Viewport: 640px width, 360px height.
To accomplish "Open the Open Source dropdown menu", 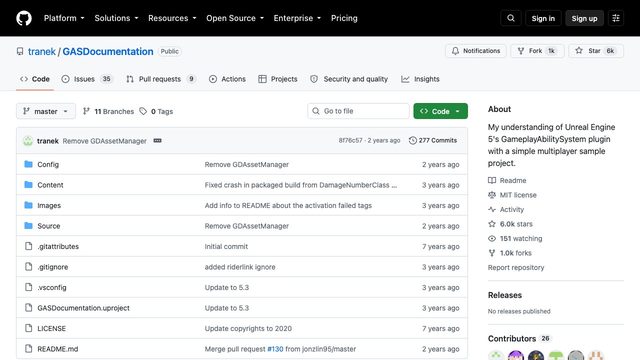I will click(x=235, y=18).
